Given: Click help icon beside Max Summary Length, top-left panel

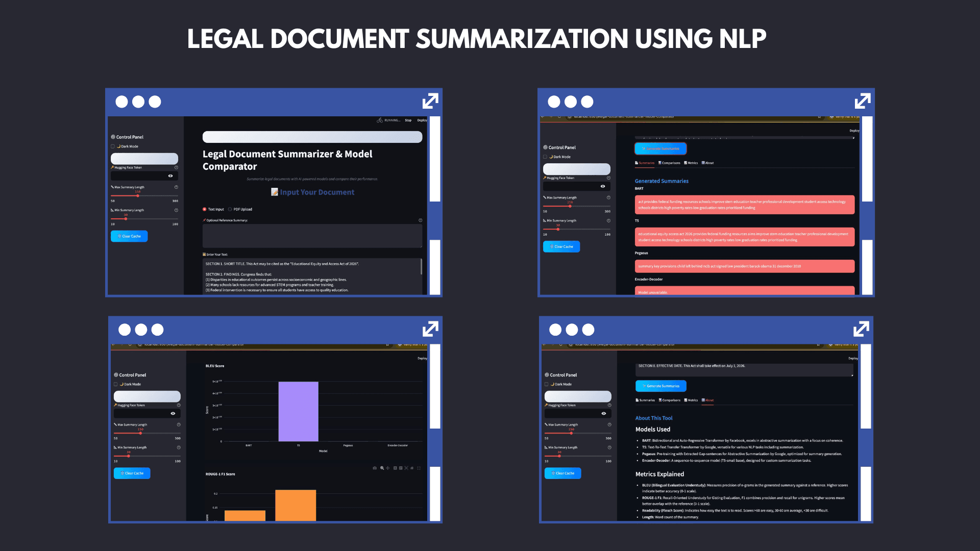Looking at the screenshot, I should tap(176, 187).
